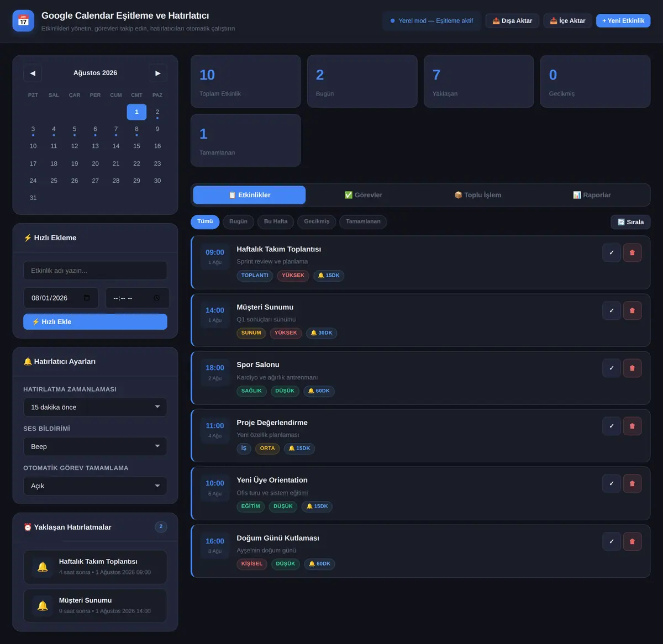
Task: Mark Haftalık Takım Toplantısı event as complete
Action: [612, 252]
